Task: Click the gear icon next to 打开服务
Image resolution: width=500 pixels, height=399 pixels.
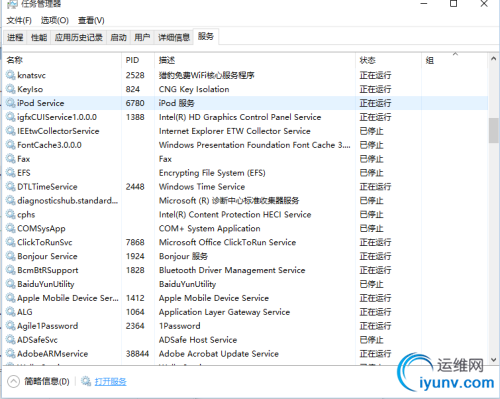Action: click(86, 381)
